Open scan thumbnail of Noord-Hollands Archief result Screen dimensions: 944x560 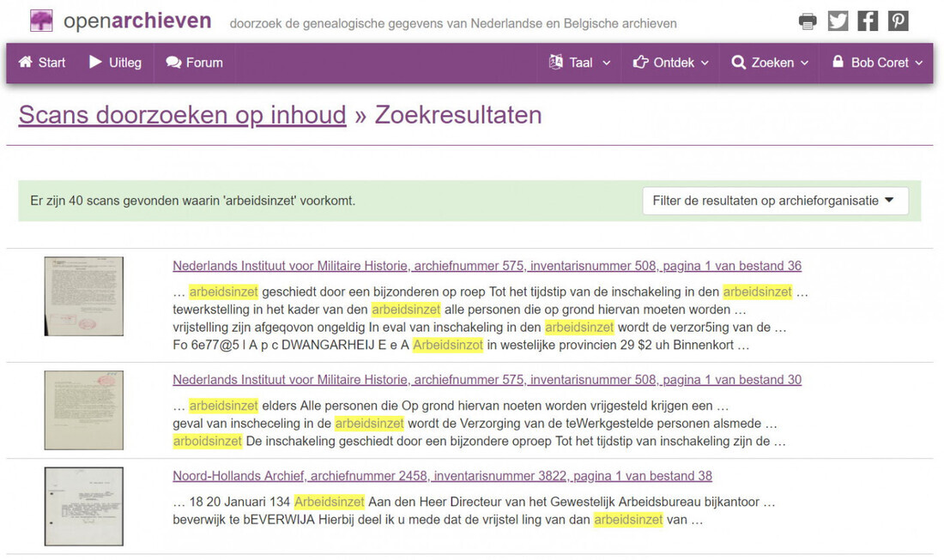84,507
